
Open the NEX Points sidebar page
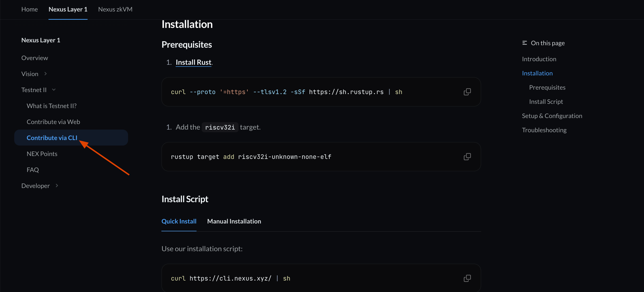42,154
